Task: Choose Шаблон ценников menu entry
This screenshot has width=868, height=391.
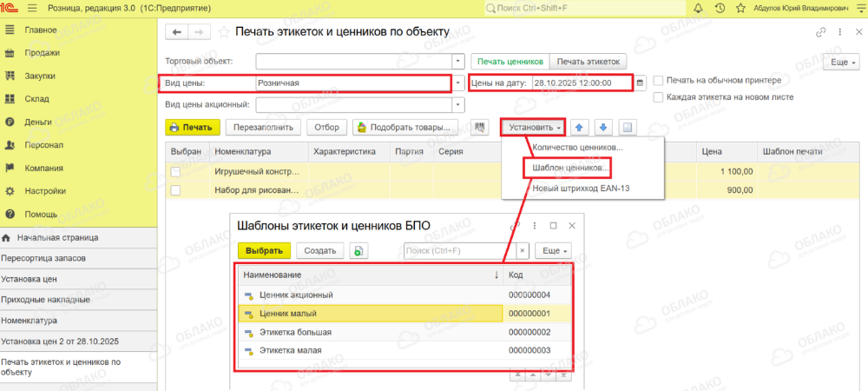Action: pyautogui.click(x=570, y=167)
